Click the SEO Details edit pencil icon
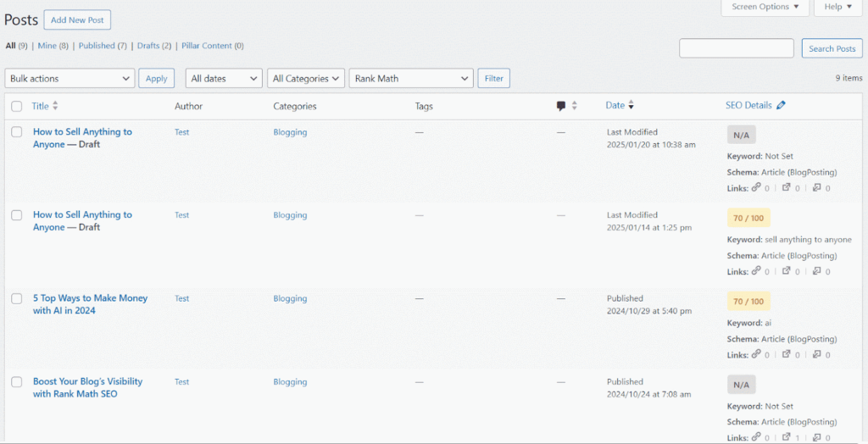868x444 pixels. point(781,105)
